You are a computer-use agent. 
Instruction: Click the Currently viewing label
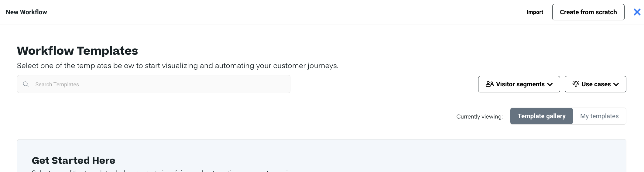(479, 117)
